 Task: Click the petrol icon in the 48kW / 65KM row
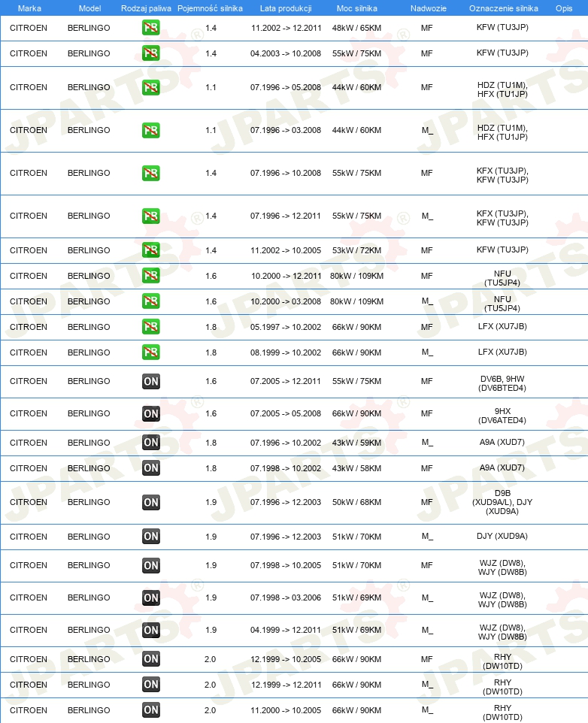pos(151,28)
